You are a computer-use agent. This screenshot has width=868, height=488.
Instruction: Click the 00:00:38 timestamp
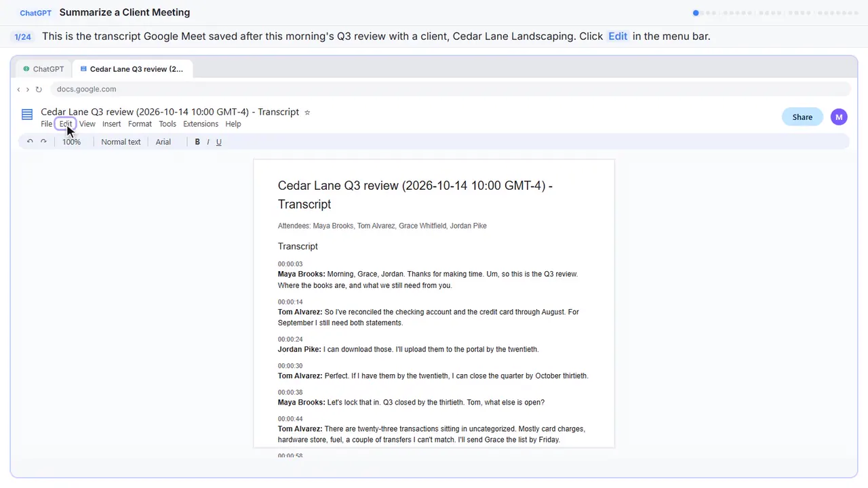[290, 392]
